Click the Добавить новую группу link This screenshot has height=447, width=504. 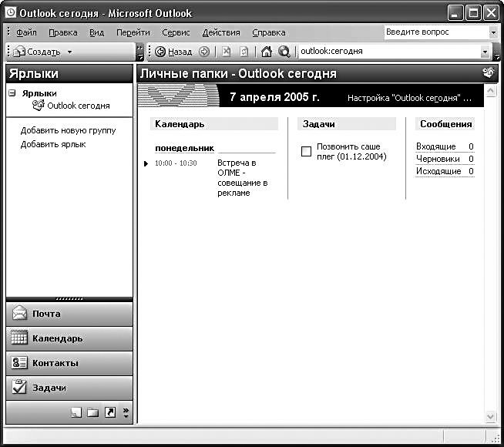click(x=68, y=130)
